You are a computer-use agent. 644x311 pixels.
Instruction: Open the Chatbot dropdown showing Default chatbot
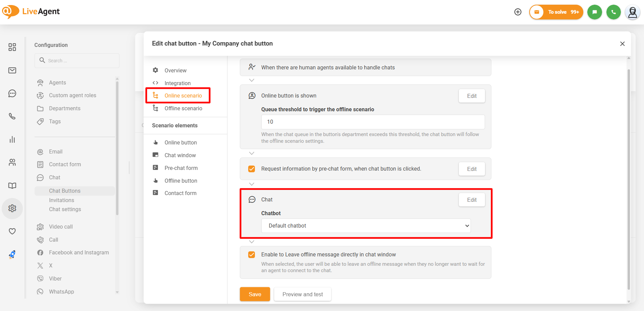(x=366, y=226)
